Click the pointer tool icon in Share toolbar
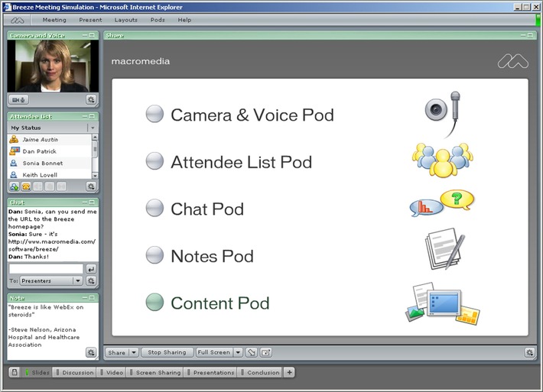Image resolution: width=543 pixels, height=392 pixels. (252, 352)
